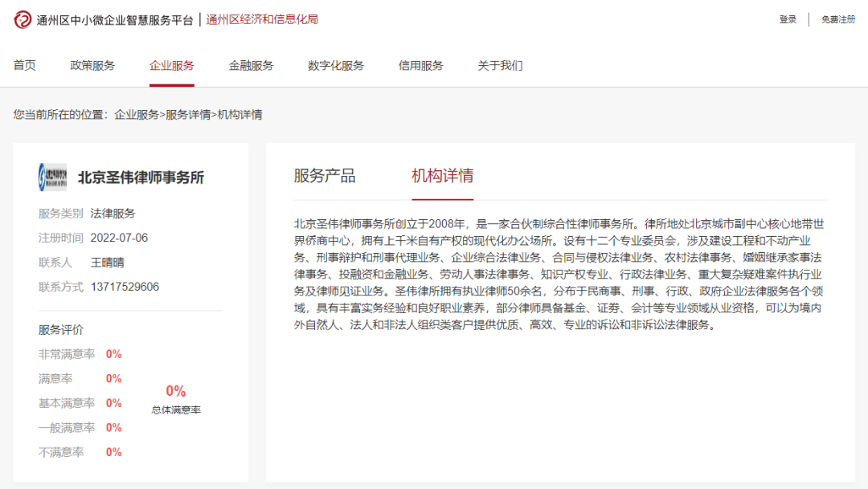Click the 注册时间 label
The height and width of the screenshot is (489, 868).
coord(60,238)
